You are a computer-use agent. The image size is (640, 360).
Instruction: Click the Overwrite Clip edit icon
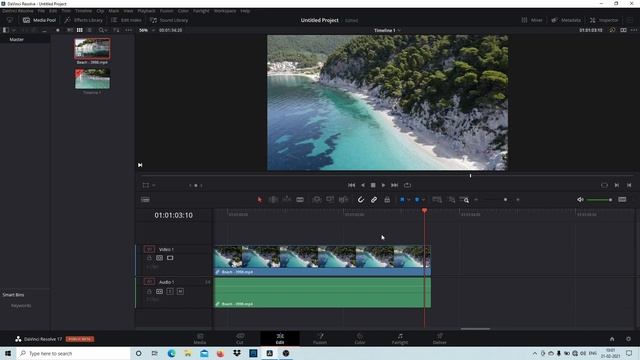point(330,200)
